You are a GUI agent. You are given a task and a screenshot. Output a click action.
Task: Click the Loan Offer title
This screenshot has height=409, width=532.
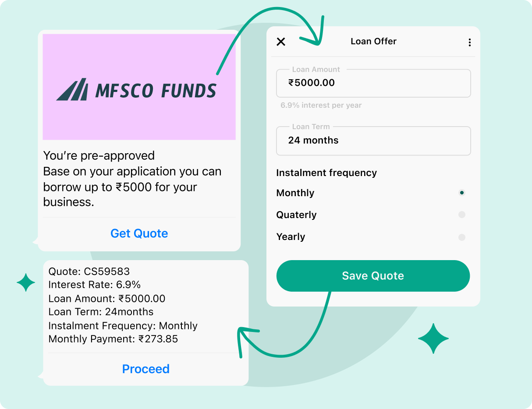tap(373, 41)
